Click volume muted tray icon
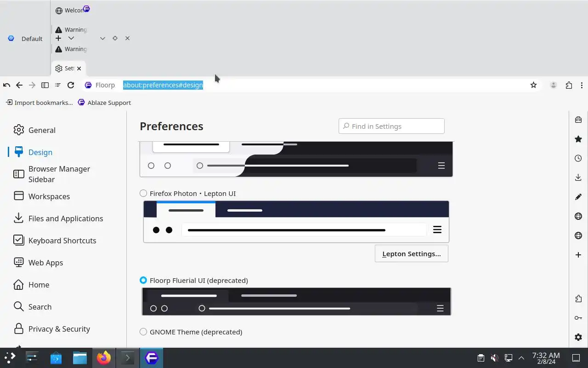Screen dimensions: 588x368 [x=494, y=358]
